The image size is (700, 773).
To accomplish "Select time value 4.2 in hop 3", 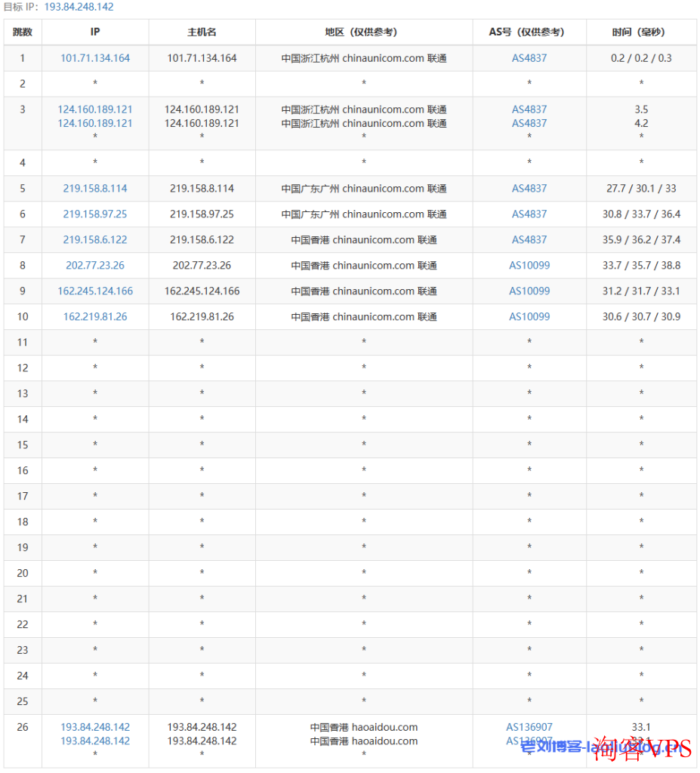I will tap(641, 123).
